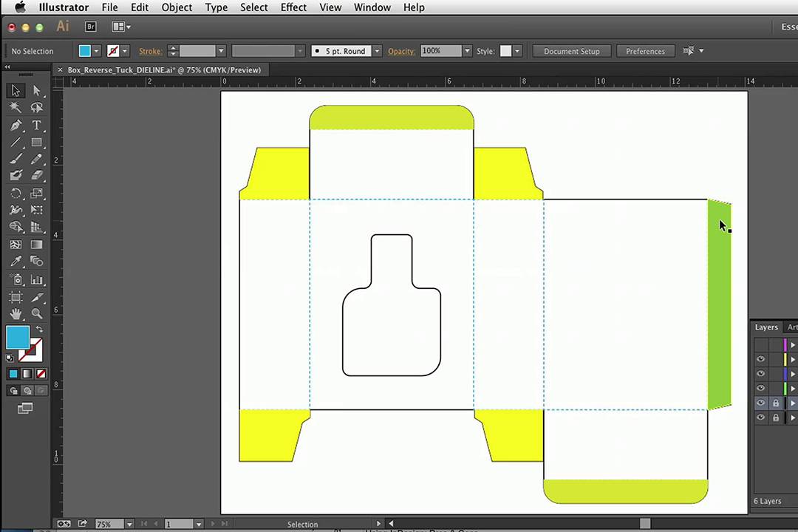The width and height of the screenshot is (798, 532).
Task: Select the Pen tool
Action: point(16,126)
